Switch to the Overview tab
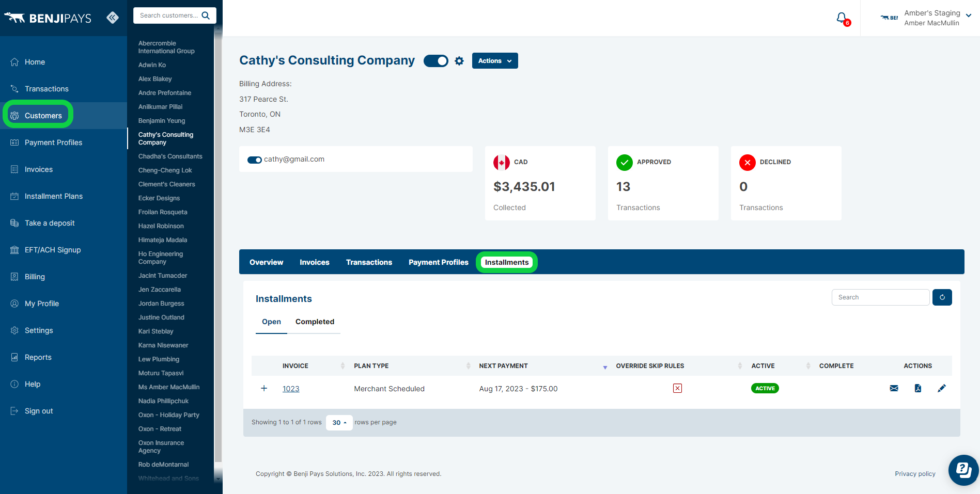 tap(266, 262)
